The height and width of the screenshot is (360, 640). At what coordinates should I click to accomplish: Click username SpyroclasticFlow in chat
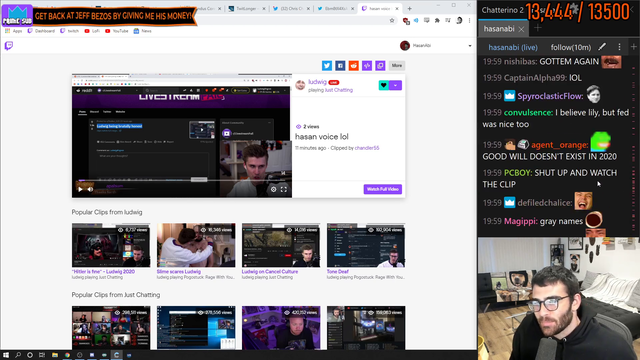pyautogui.click(x=550, y=96)
